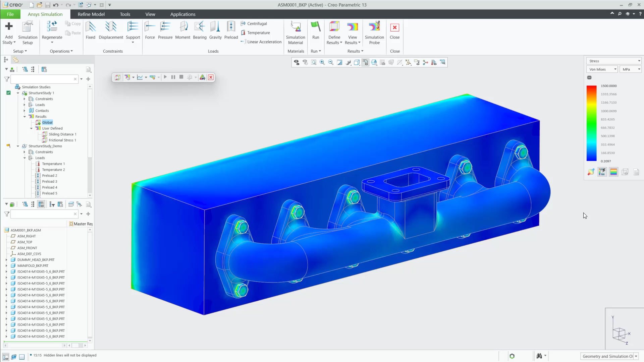Screen dimensions: 644x362
Task: Close the Ansys Simulation application
Action: (394, 30)
